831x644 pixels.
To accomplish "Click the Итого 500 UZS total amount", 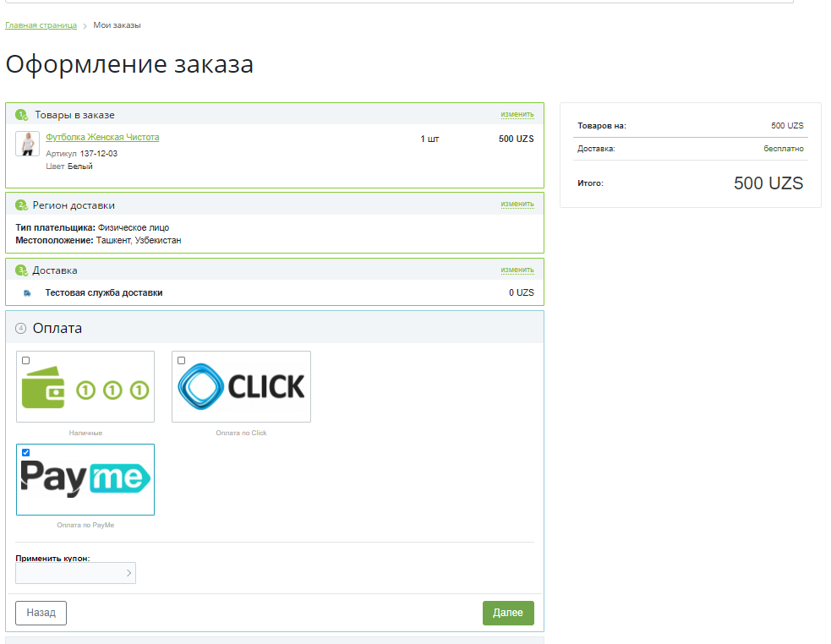I will pyautogui.click(x=768, y=183).
